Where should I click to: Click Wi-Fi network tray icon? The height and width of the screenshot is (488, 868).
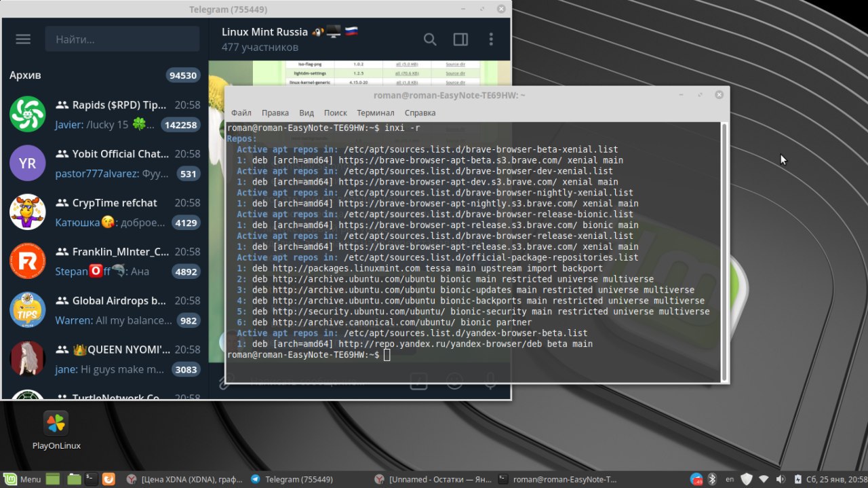[x=764, y=479]
